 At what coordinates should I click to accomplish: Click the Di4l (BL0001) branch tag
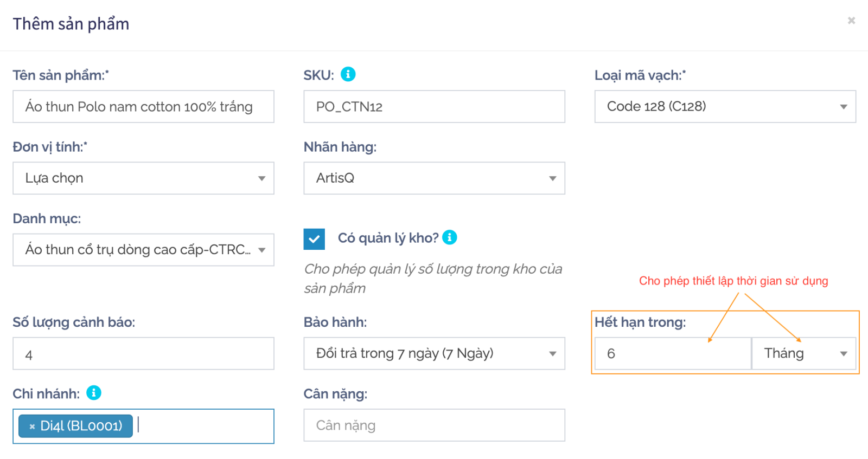[81, 426]
